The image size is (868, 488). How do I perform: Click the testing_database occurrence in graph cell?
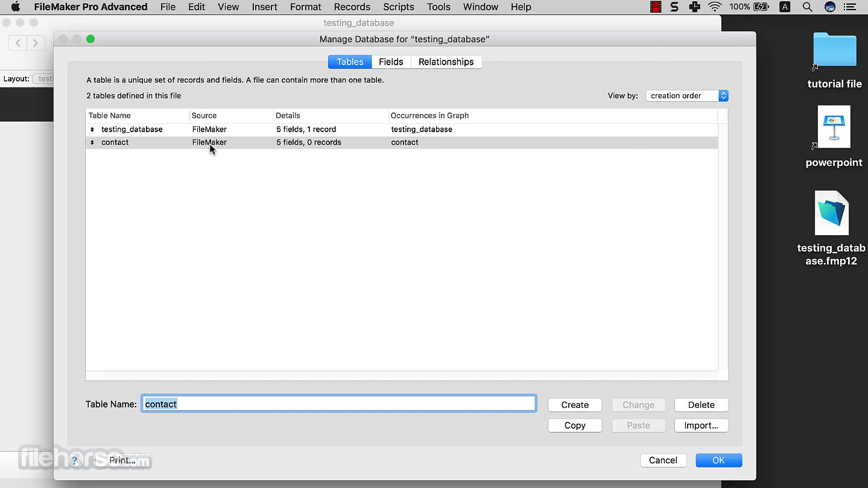tap(422, 130)
